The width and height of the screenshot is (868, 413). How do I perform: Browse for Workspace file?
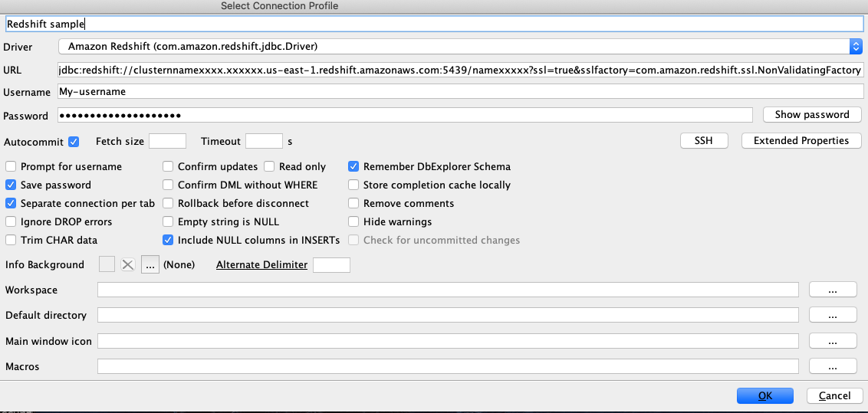point(833,290)
